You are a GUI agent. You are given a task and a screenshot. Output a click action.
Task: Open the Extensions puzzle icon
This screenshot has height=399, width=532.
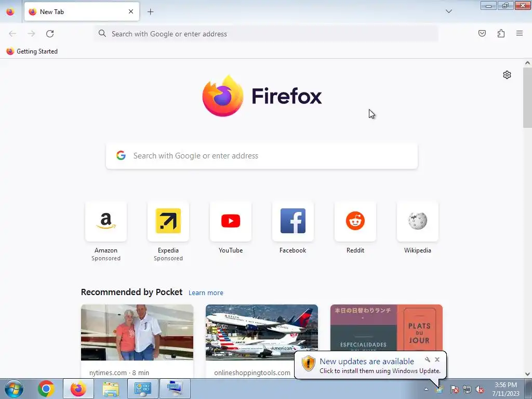click(x=501, y=33)
